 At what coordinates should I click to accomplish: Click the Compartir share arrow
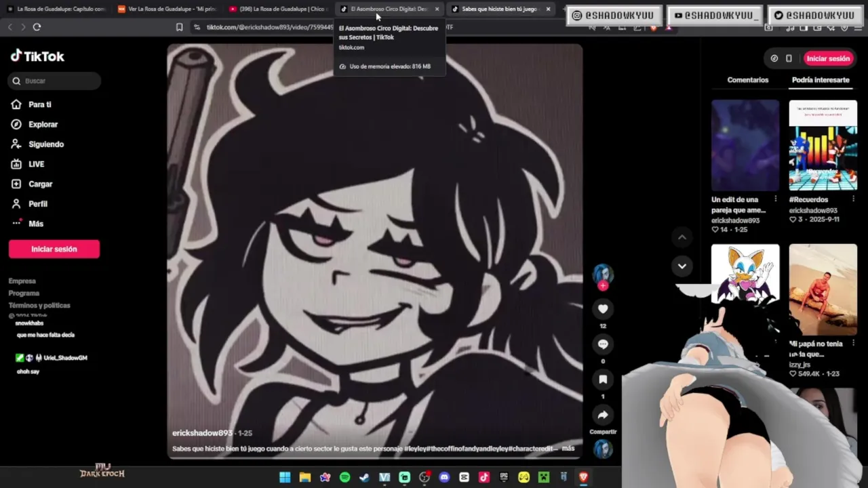point(603,415)
